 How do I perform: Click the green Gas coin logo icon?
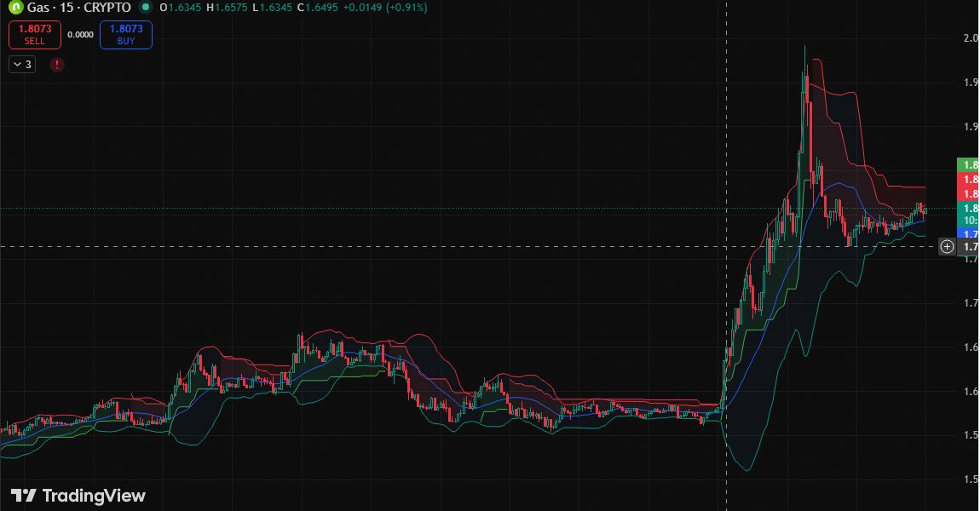[15, 8]
